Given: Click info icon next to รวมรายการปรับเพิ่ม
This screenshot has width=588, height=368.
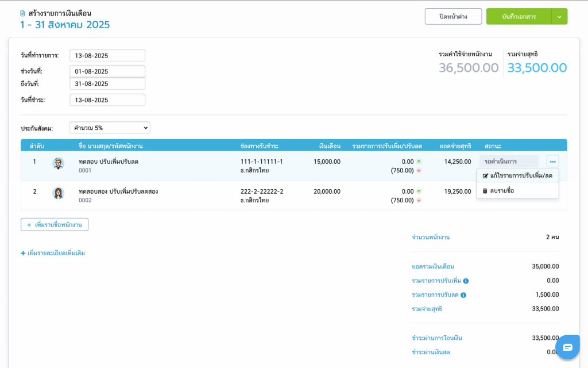Looking at the screenshot, I should click(x=466, y=281).
